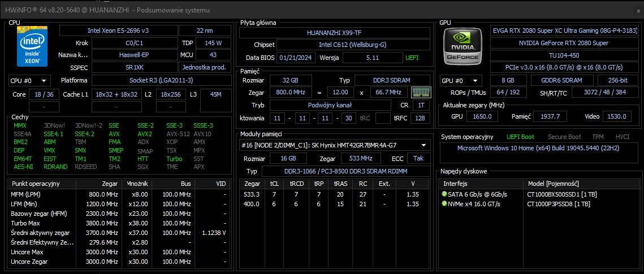Click the Punkt operacyjny column header
Viewport: 644px width, 274px height.
click(42, 184)
